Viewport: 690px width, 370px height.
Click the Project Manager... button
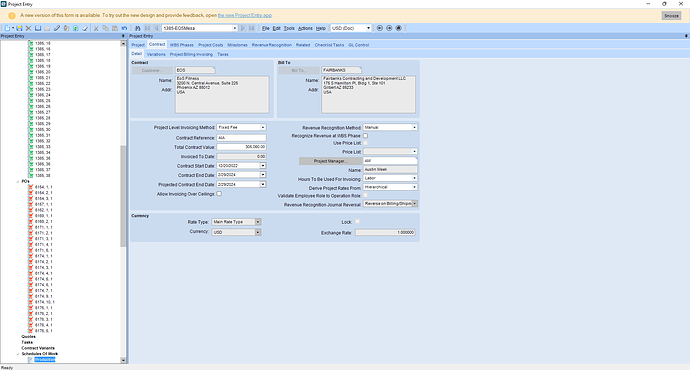[330, 161]
